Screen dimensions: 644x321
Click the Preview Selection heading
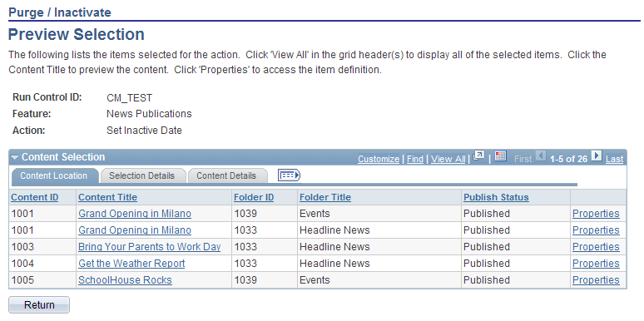click(77, 34)
